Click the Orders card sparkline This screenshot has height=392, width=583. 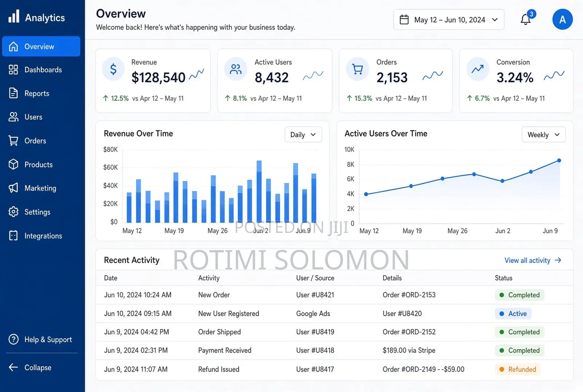tap(433, 75)
